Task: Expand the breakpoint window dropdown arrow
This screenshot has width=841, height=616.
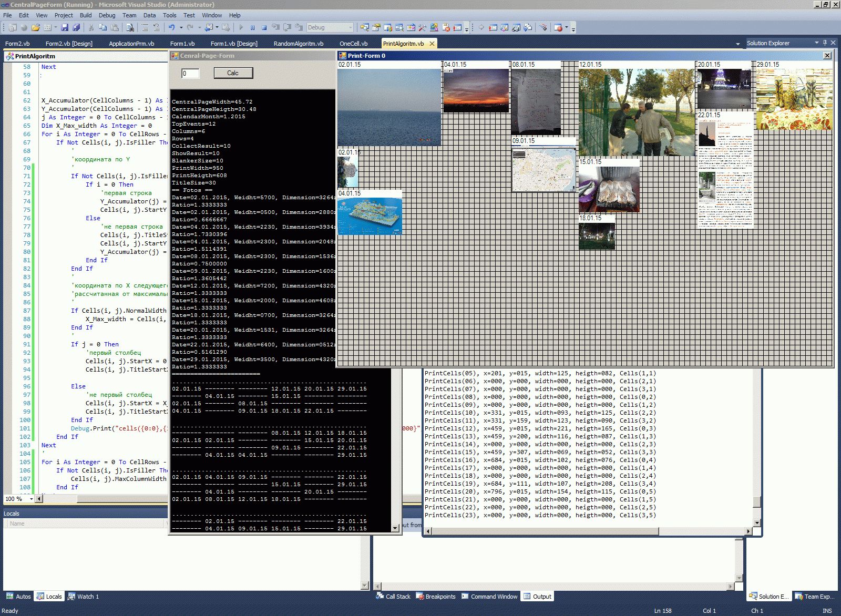Action: coord(567,27)
